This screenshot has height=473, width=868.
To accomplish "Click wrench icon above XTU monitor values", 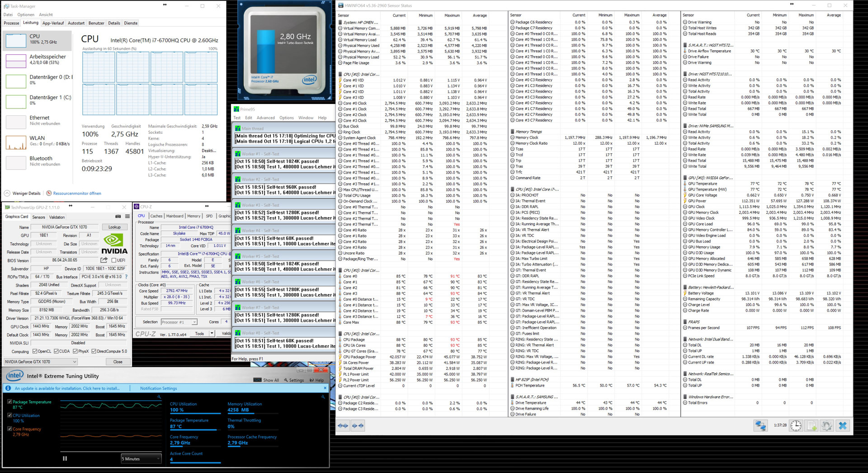I will [324, 397].
